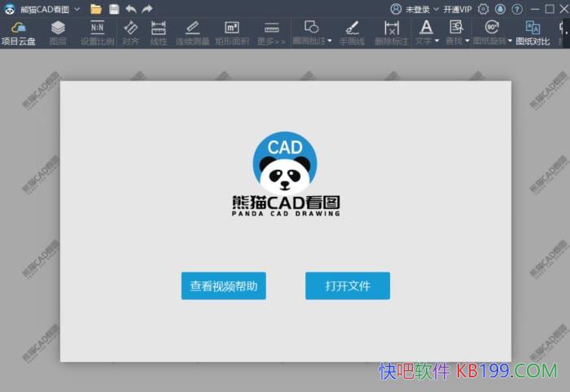Expand the chevron beside 未登录
The height and width of the screenshot is (392, 570).
point(436,9)
